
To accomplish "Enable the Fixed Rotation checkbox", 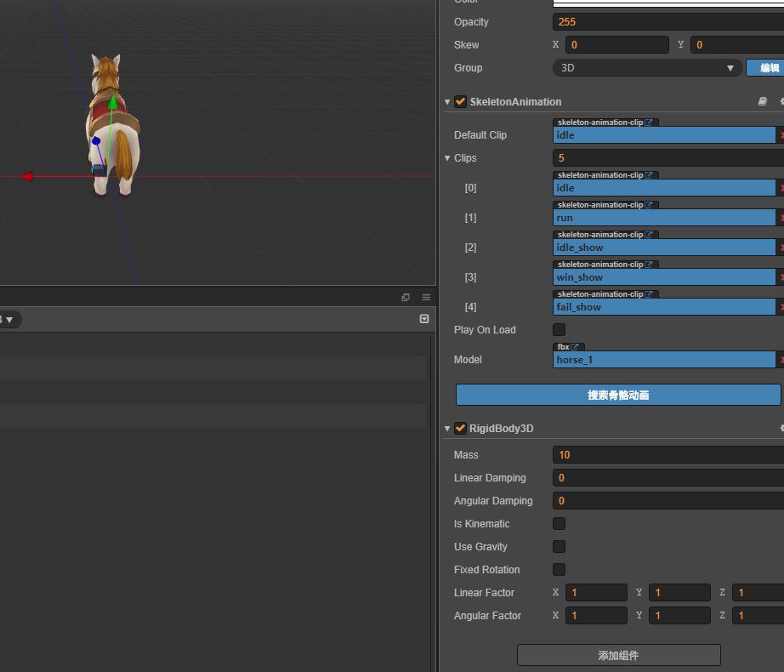I will coord(559,570).
